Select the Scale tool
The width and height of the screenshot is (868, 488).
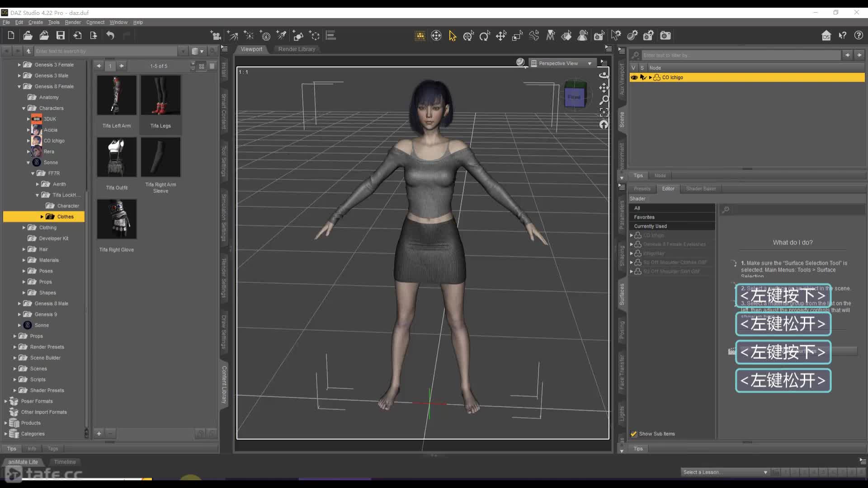[517, 35]
